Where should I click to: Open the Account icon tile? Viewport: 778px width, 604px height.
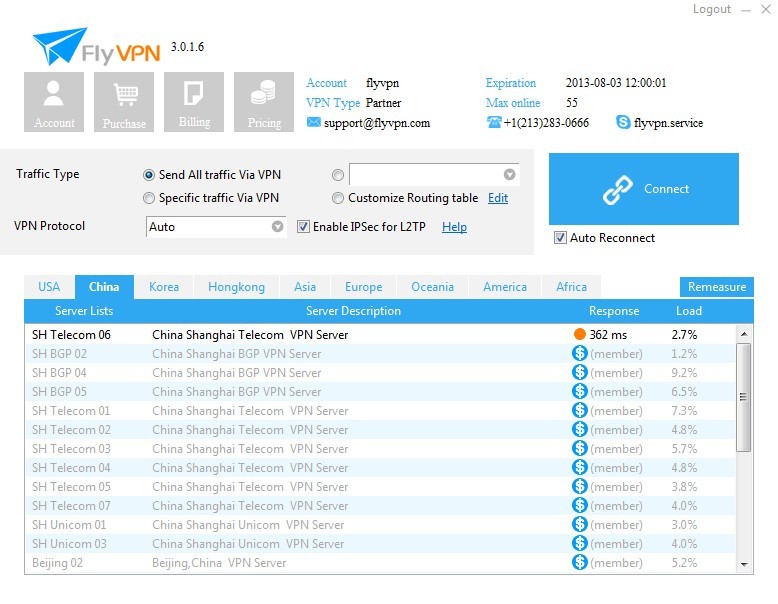click(54, 102)
